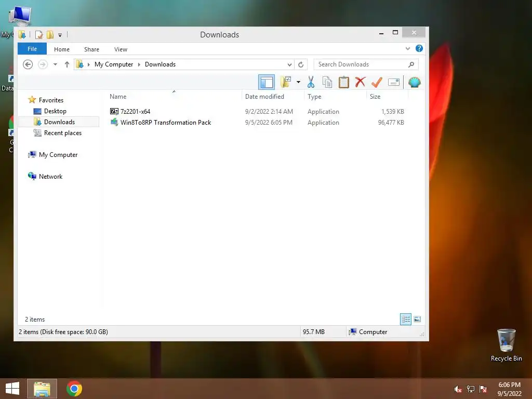
Task: Click the size value 96,477 KB
Action: pos(391,123)
